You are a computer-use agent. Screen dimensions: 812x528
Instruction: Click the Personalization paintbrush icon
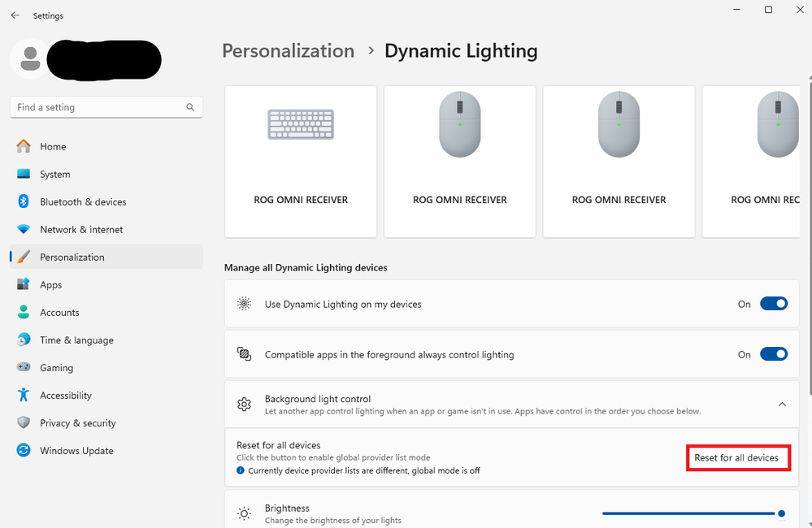pos(24,257)
